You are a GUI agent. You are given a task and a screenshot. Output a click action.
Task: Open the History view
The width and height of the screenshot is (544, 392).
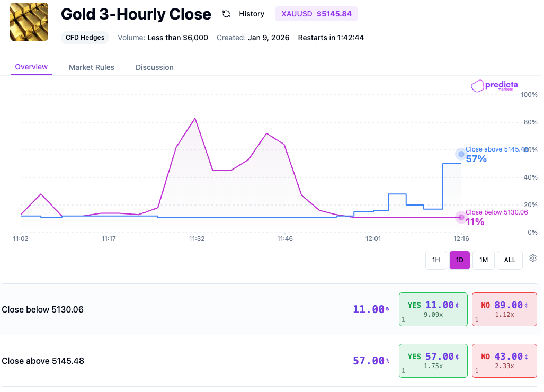pos(251,14)
